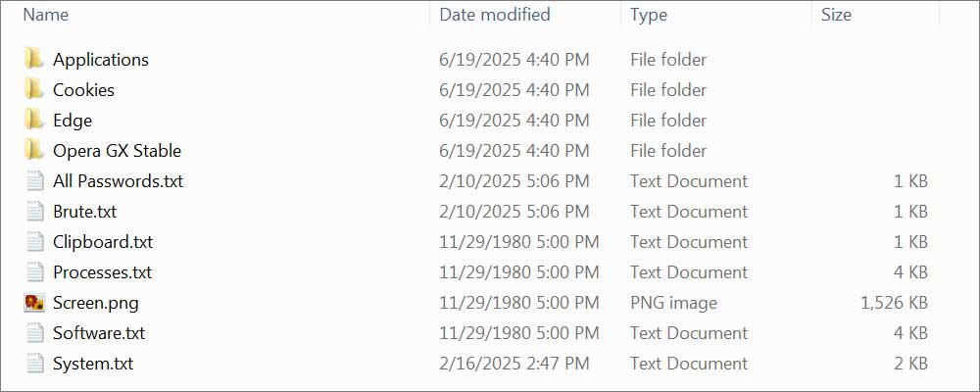Click the Brute.txt document icon

[35, 211]
